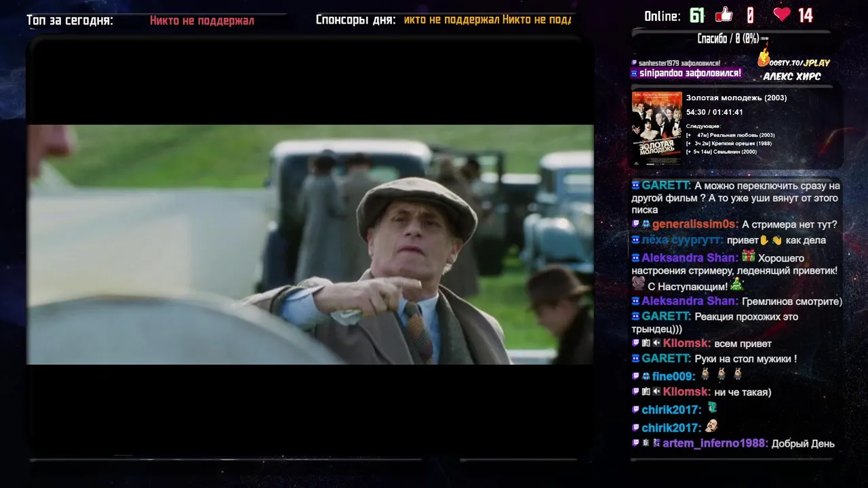Click the Спасибо / 0 (0%) goal bar
868x488 pixels.
pos(731,39)
